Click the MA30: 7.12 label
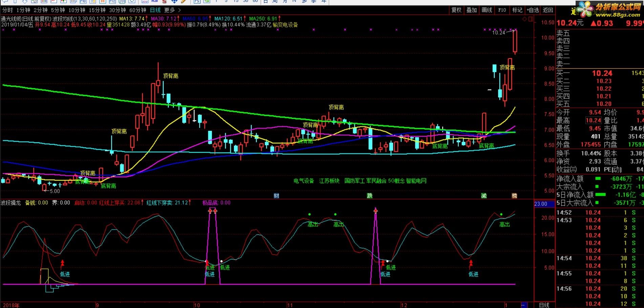This screenshot has width=644, height=308. (164, 19)
